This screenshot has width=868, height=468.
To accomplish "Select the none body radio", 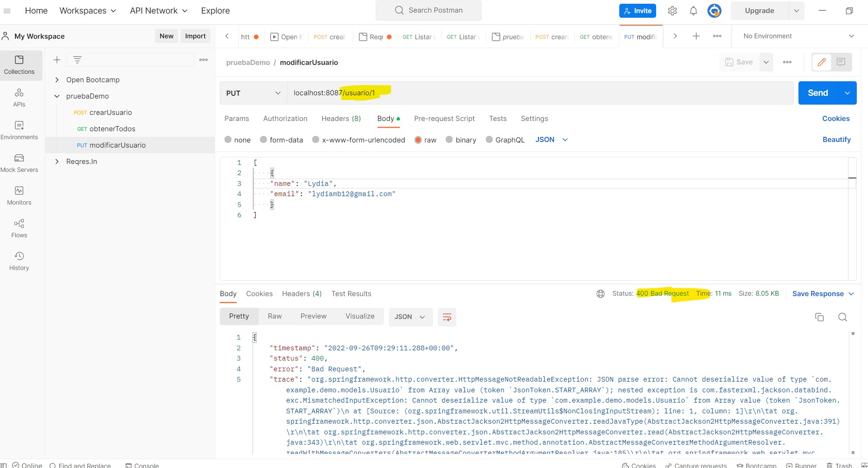I will pos(228,140).
